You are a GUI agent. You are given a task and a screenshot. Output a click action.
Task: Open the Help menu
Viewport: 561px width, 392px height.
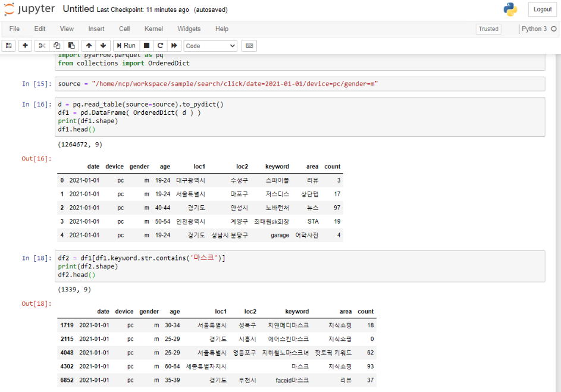pos(222,29)
